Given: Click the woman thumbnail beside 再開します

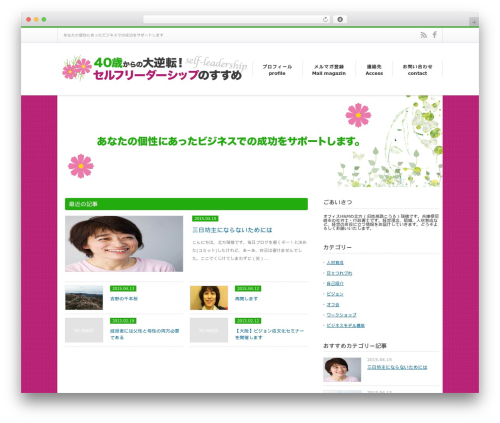Looking at the screenshot, I should point(209,298).
